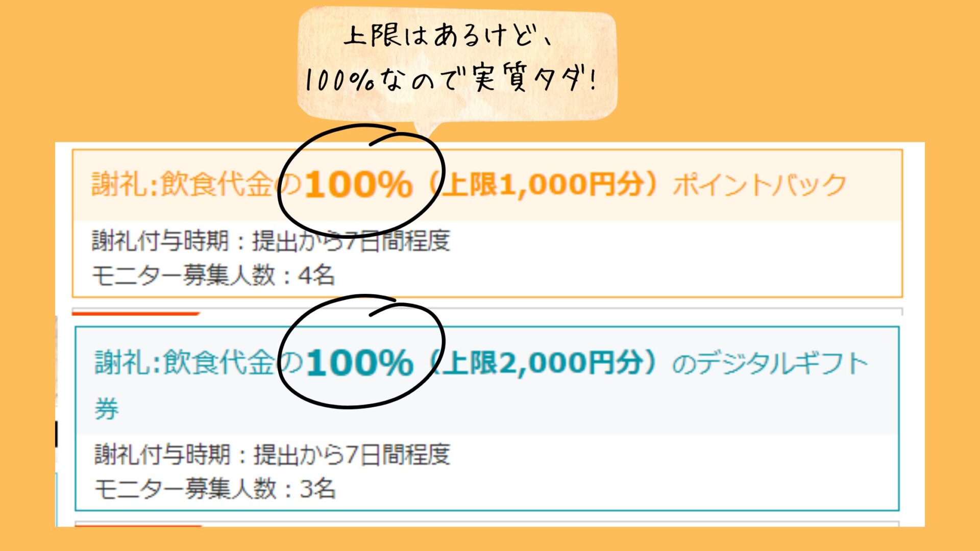Click the モニター募集人数:3名 line

pyautogui.click(x=215, y=489)
